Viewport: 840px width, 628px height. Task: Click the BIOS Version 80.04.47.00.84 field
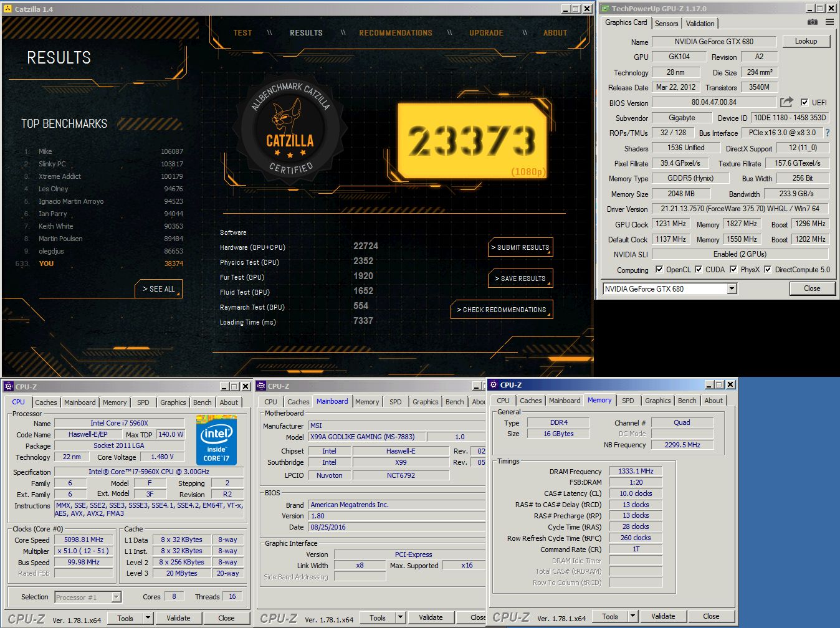click(714, 102)
